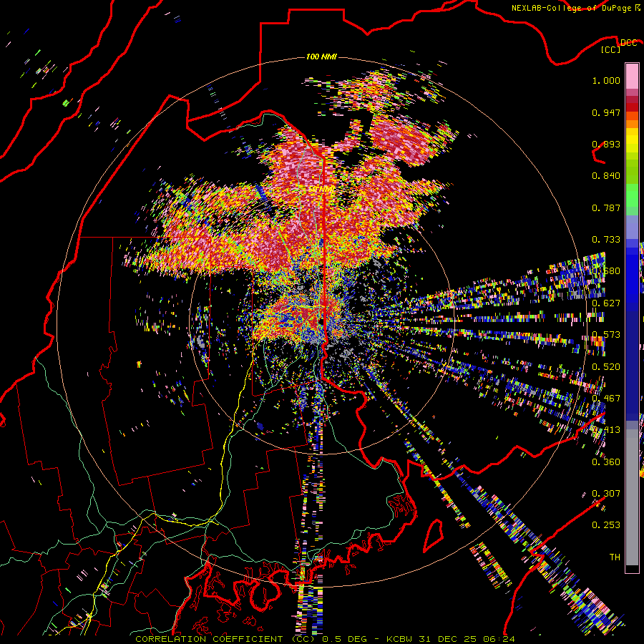Select the 0.307 scale value
The image size is (644, 644).
606,494
